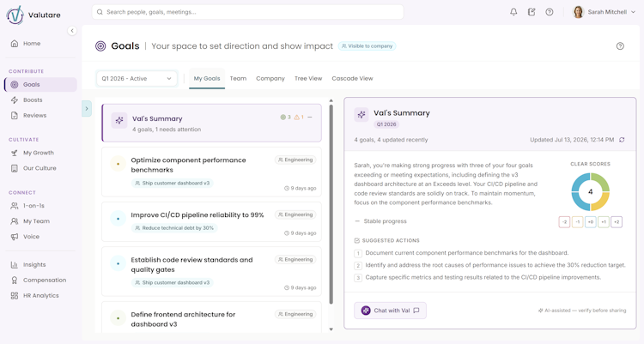The height and width of the screenshot is (344, 644).
Task: Refresh Val's Summary with the reload icon
Action: 622,140
